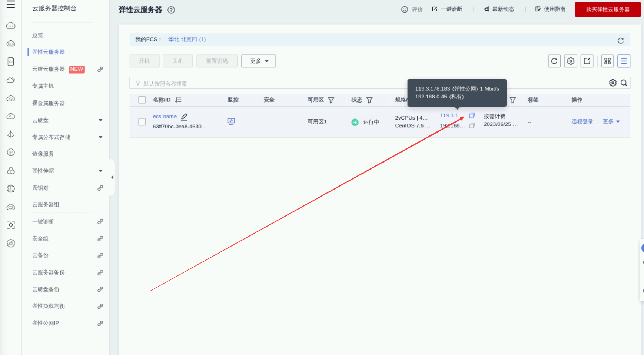644x355 pixels.
Task: Filter the 可用区 column
Action: tap(331, 100)
